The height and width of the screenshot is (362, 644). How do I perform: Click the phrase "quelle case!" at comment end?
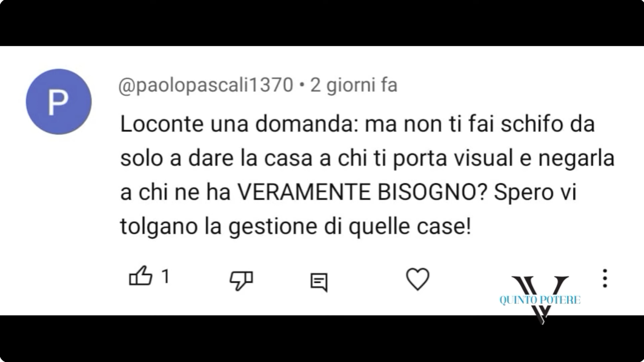(x=410, y=226)
